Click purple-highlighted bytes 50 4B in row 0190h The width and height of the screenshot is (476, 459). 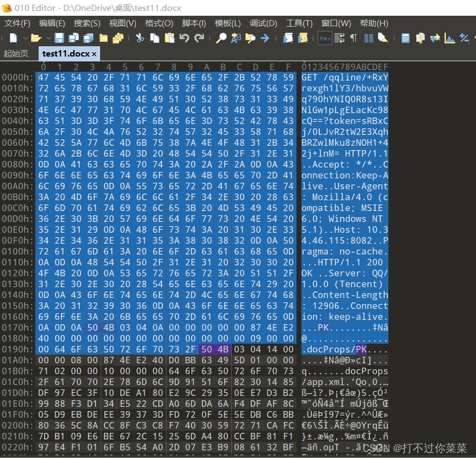[x=215, y=349]
